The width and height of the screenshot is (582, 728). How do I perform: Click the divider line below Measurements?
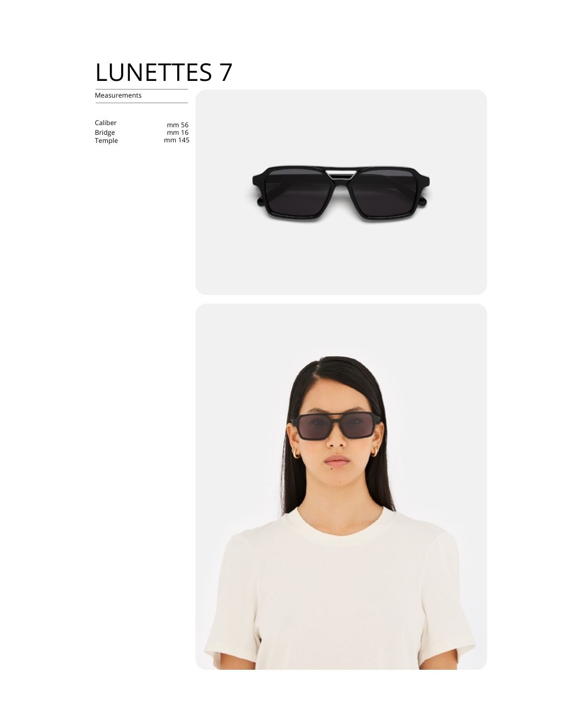pyautogui.click(x=142, y=103)
